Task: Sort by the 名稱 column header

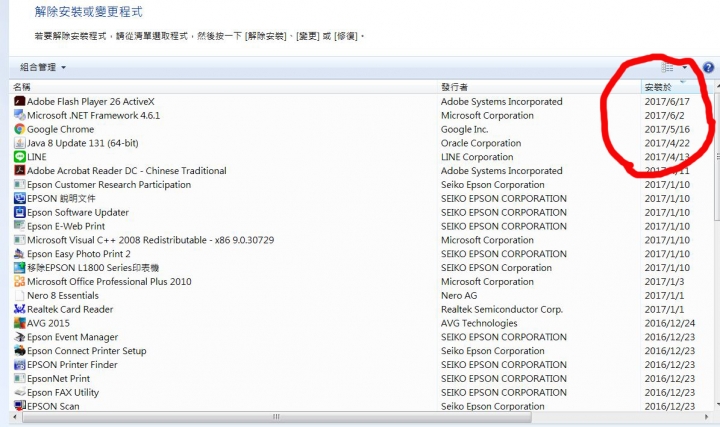Action: (x=223, y=87)
